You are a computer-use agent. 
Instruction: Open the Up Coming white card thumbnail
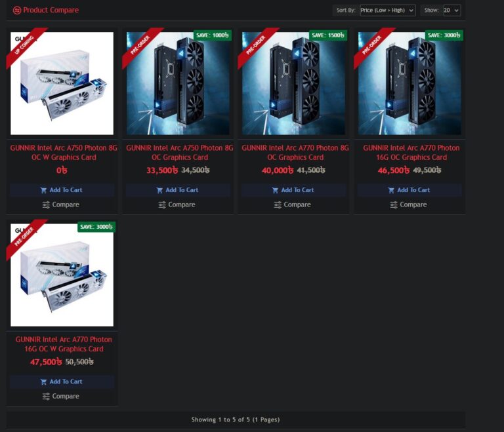tap(62, 83)
